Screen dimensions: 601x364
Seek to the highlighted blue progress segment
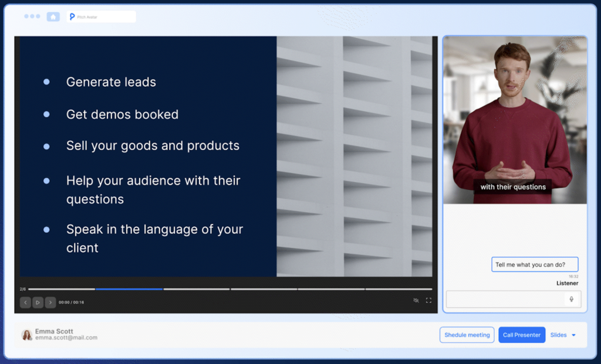click(129, 290)
